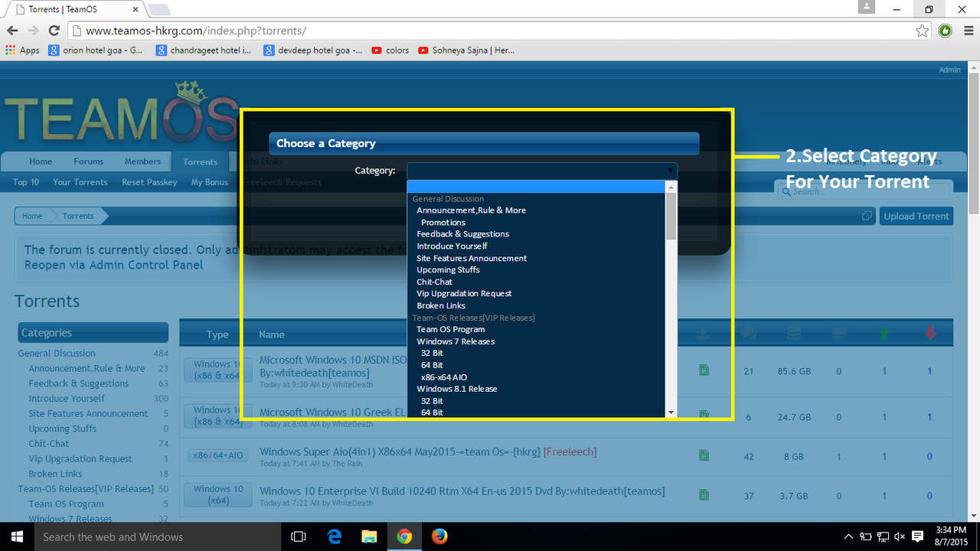
Task: Click the green download icon for Microsoft Windows 10 MSDN torrent
Action: point(704,370)
